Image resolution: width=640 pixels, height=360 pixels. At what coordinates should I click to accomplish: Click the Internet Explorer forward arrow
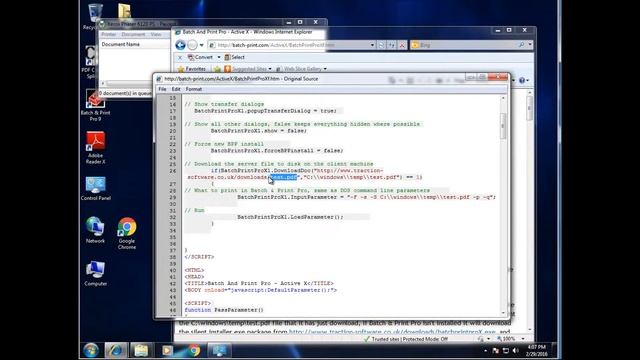192,45
